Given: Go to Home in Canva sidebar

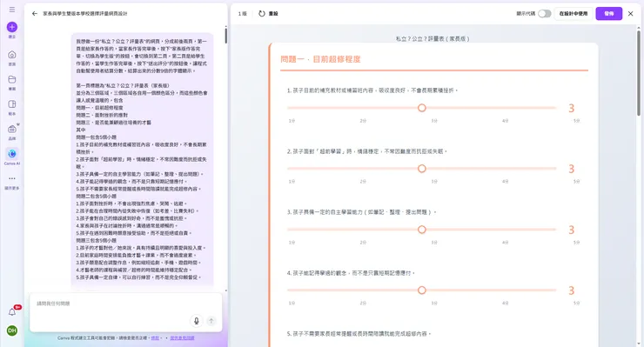Looking at the screenshot, I should (x=12, y=55).
